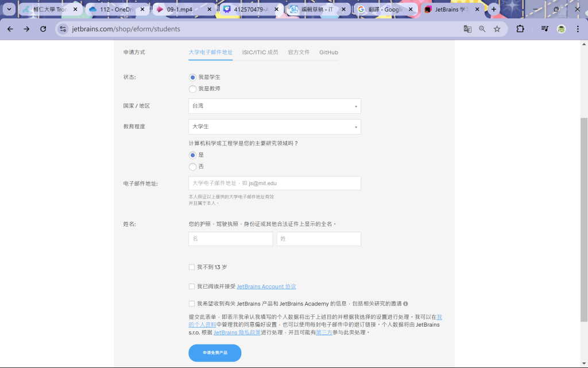588x368 pixels.
Task: Open the Chrome profile avatar
Action: [561, 29]
